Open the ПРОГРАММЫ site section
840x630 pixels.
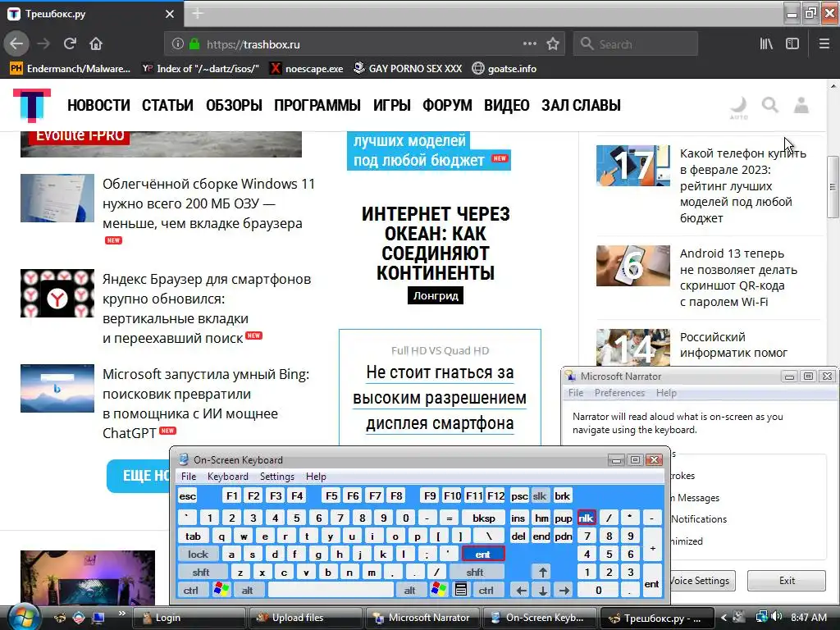click(317, 105)
